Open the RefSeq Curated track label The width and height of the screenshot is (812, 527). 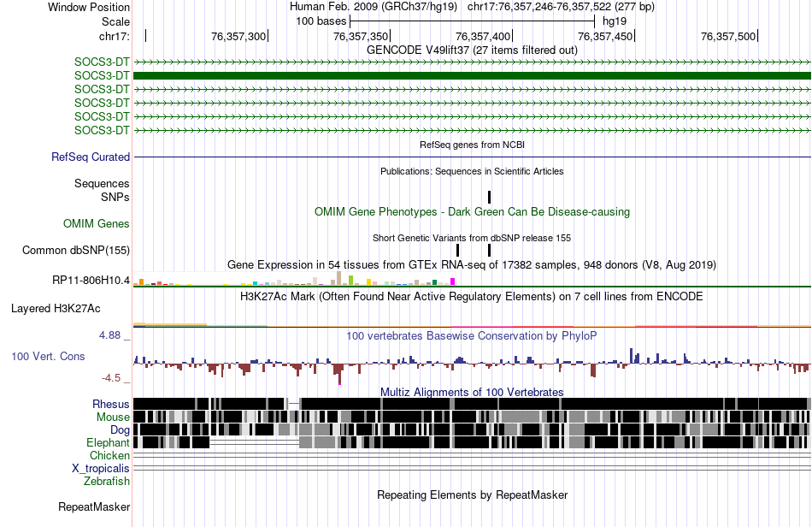click(x=91, y=157)
